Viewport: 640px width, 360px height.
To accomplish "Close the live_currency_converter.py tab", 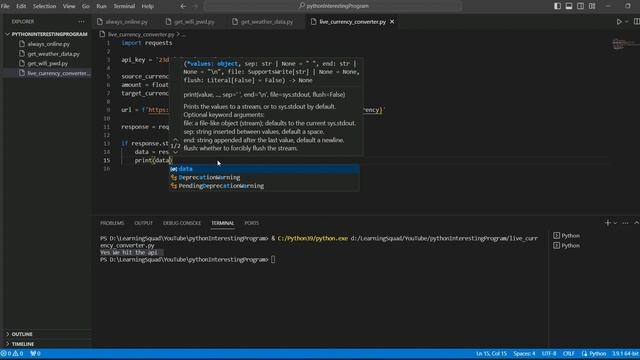I will pyautogui.click(x=392, y=22).
